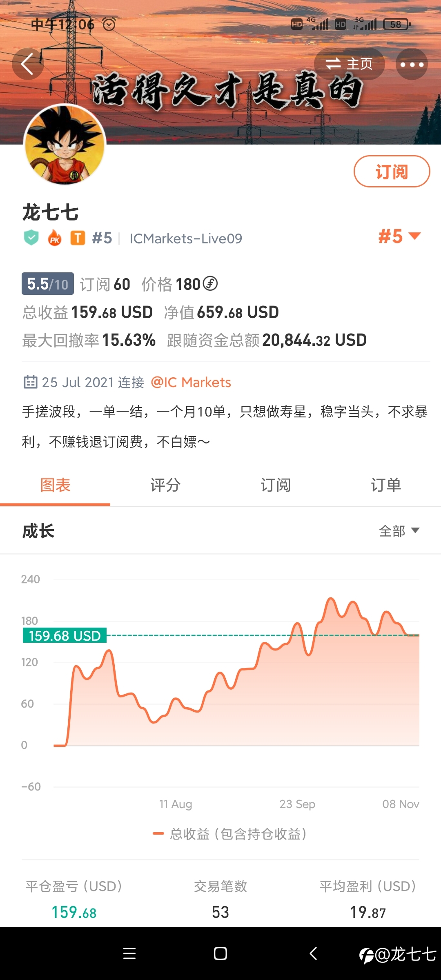Tap the 5.5/10 rating score badge
The height and width of the screenshot is (980, 441).
click(48, 284)
